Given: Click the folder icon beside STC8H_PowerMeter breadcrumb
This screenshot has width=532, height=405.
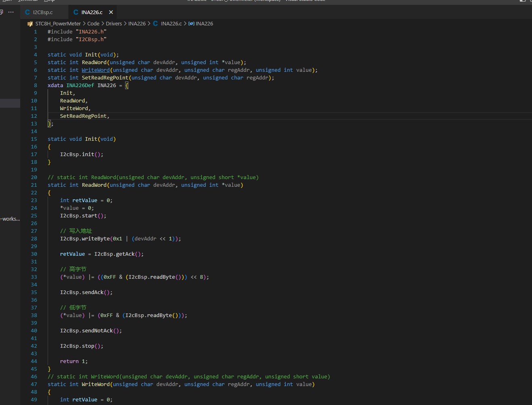Looking at the screenshot, I should tap(30, 24).
